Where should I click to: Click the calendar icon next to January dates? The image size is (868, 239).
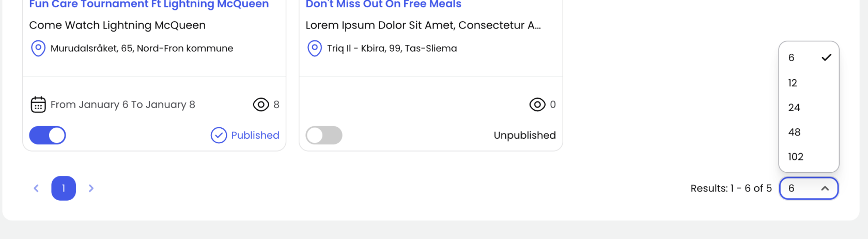(38, 104)
